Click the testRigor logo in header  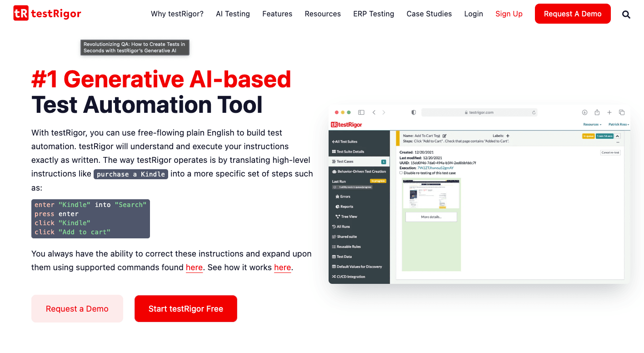47,14
